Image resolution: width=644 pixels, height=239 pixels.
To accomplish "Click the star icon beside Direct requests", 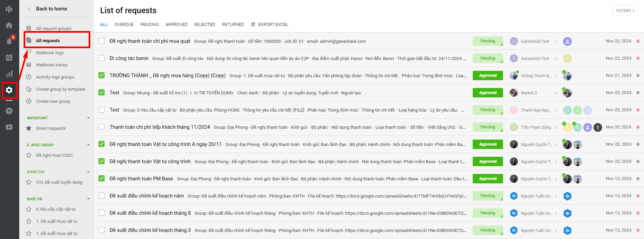I will click(29, 128).
